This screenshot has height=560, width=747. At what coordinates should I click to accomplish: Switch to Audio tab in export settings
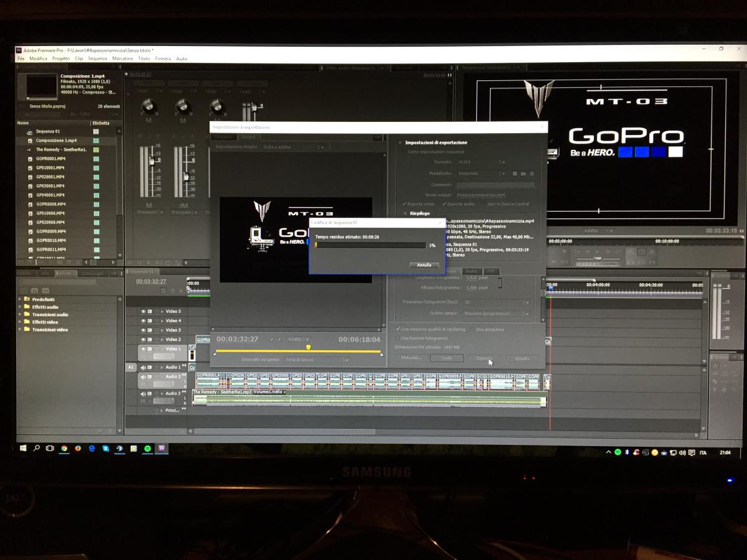point(471,271)
